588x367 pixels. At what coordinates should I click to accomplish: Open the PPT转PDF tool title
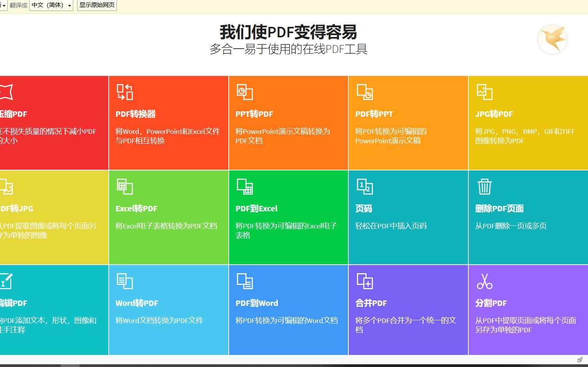pyautogui.click(x=254, y=114)
